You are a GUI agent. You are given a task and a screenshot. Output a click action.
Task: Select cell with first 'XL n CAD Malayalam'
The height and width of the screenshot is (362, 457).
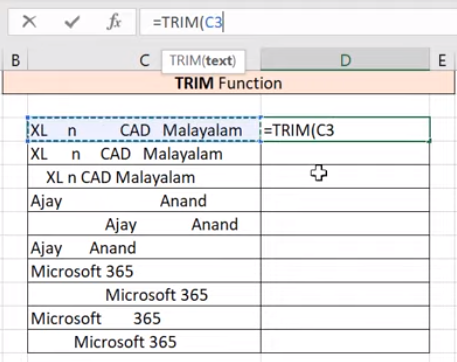144,130
